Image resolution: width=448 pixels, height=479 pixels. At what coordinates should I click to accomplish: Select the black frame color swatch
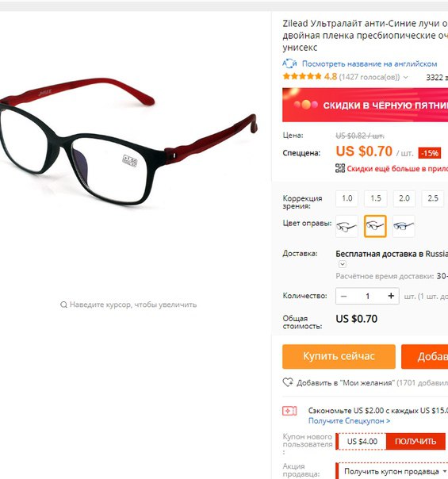pyautogui.click(x=347, y=226)
